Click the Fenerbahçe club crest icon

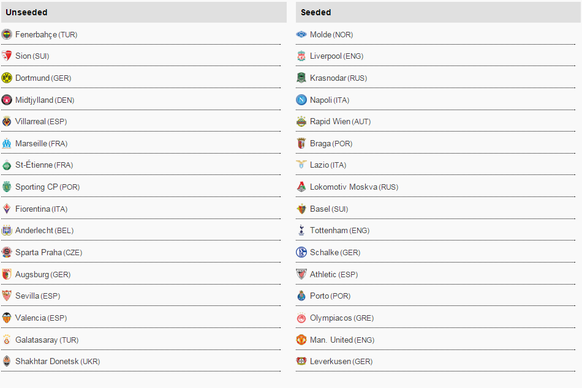7,35
